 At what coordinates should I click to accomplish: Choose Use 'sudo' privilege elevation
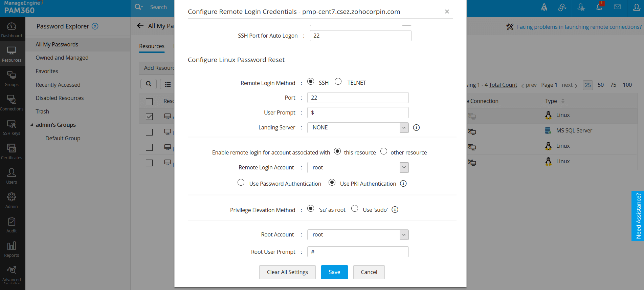click(x=355, y=209)
